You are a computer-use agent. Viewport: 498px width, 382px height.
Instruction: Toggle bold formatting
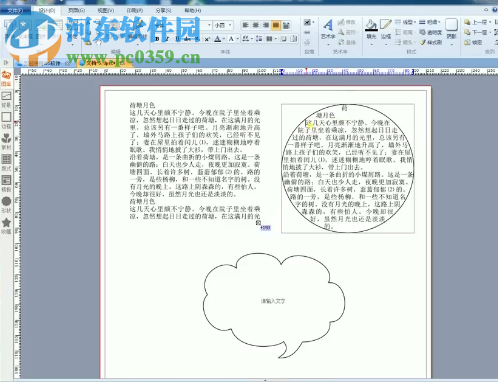[157, 39]
